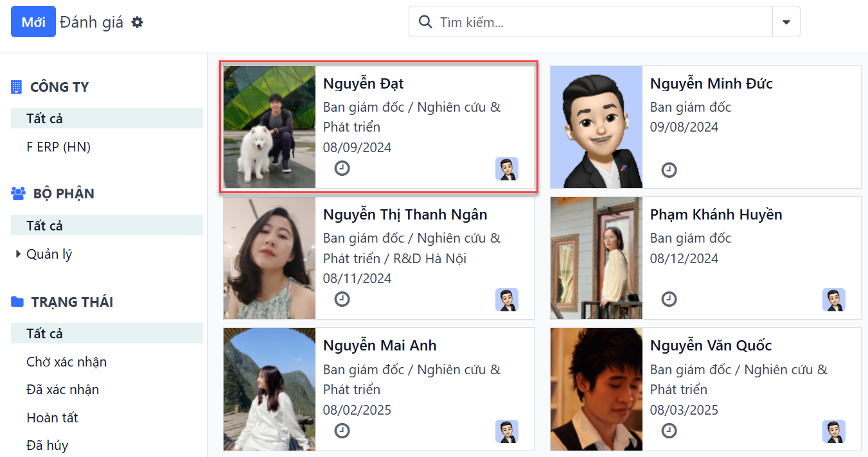The width and height of the screenshot is (868, 457).
Task: Click the name Nguyễn Thị Thanh Ngân
Action: [405, 215]
